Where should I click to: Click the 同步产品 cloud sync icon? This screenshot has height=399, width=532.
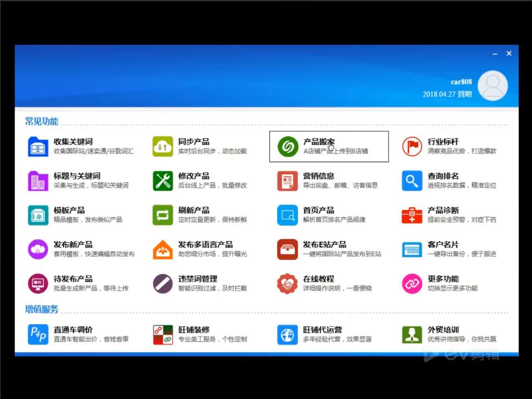pos(163,146)
